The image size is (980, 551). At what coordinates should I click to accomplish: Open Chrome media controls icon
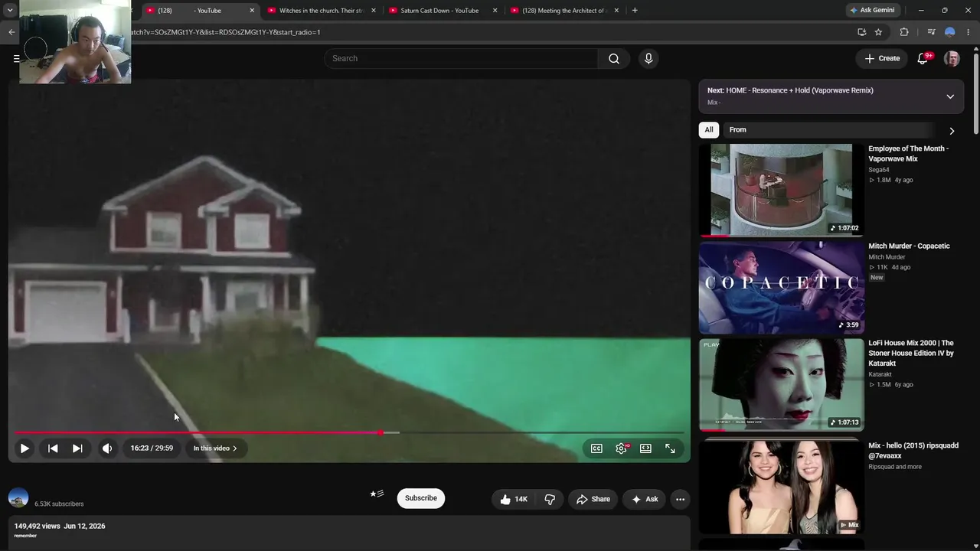pyautogui.click(x=931, y=32)
